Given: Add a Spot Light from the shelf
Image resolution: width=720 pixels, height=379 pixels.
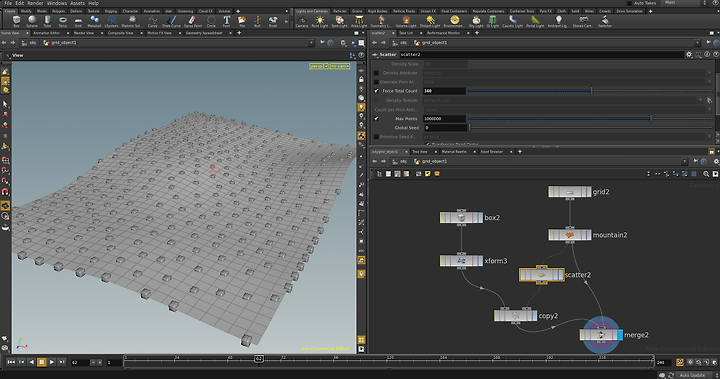Looking at the screenshot, I should coord(339,21).
